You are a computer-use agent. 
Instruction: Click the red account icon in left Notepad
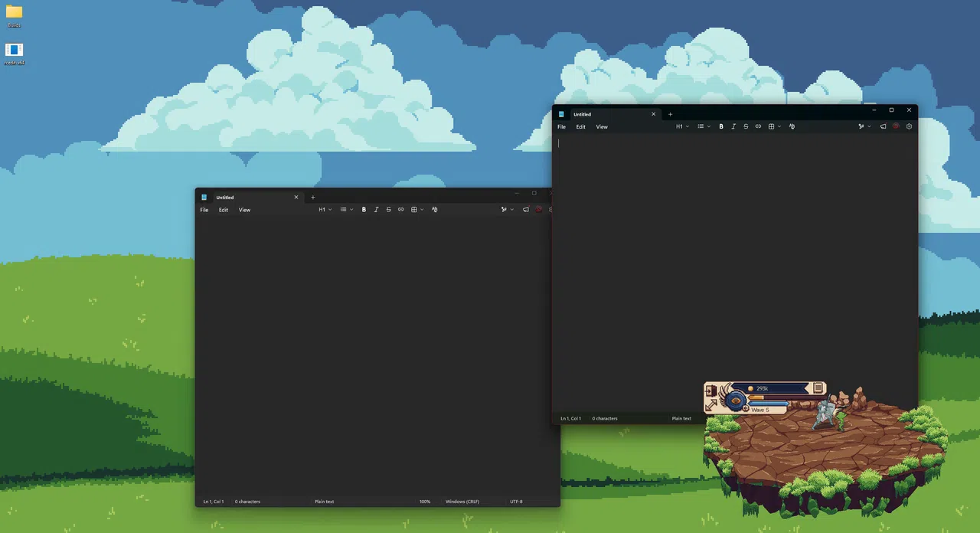538,210
